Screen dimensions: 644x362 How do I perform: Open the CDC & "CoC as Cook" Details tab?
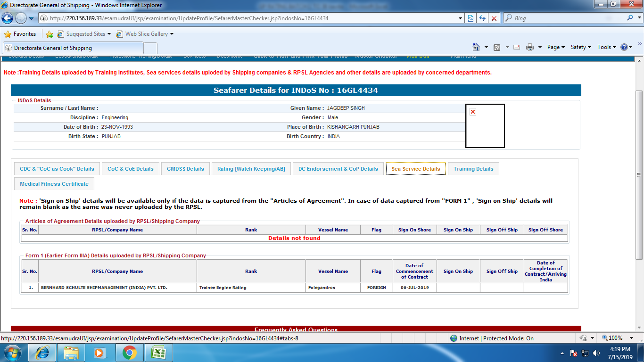[x=57, y=169]
